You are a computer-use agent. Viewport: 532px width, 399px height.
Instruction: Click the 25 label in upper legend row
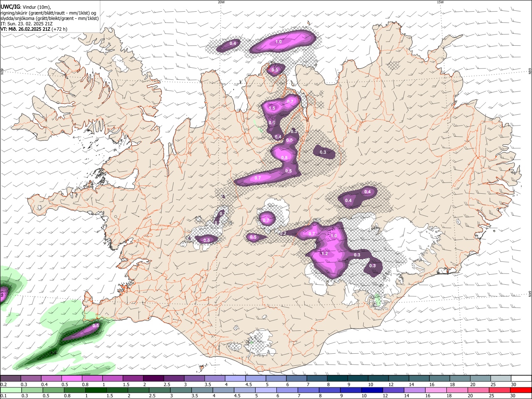coord(493,384)
